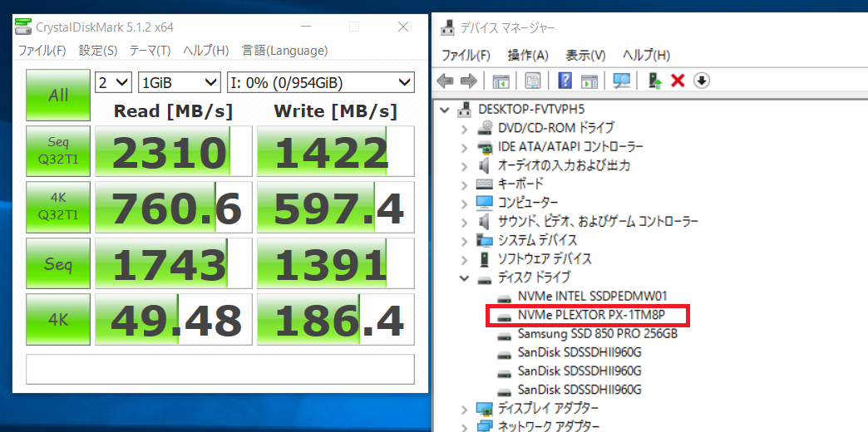
Task: Open ファイル(F) menu in Device Manager
Action: tap(466, 56)
